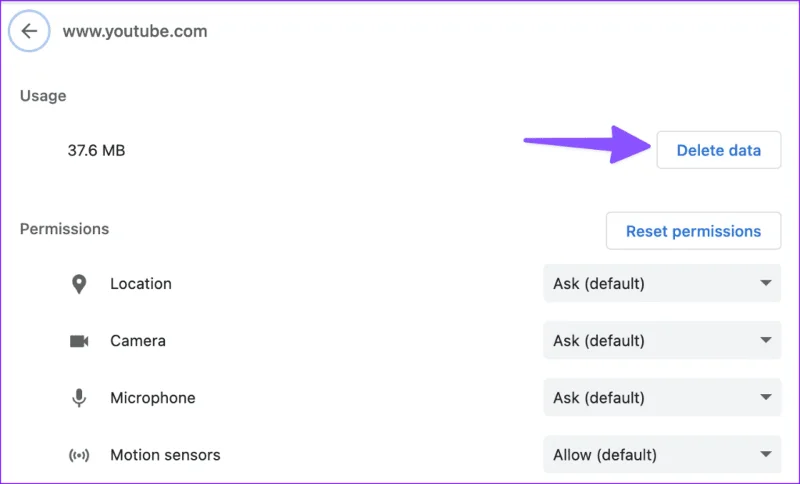Screen dimensions: 800x484
Task: Open the Motion sensors permission dropdown
Action: tap(662, 454)
